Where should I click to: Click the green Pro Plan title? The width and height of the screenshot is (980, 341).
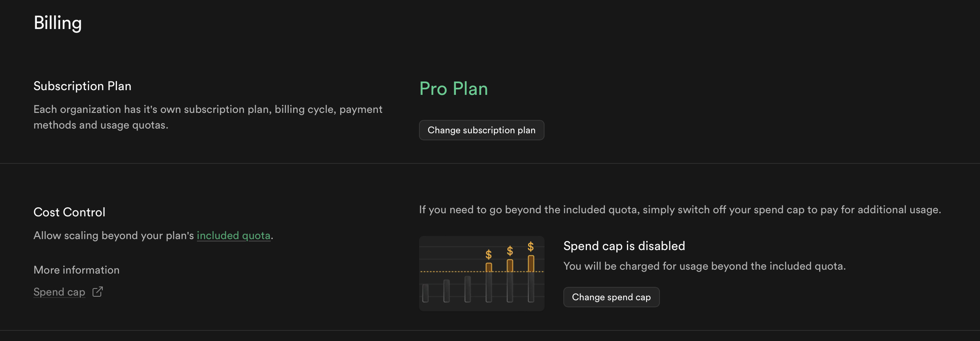click(x=454, y=89)
